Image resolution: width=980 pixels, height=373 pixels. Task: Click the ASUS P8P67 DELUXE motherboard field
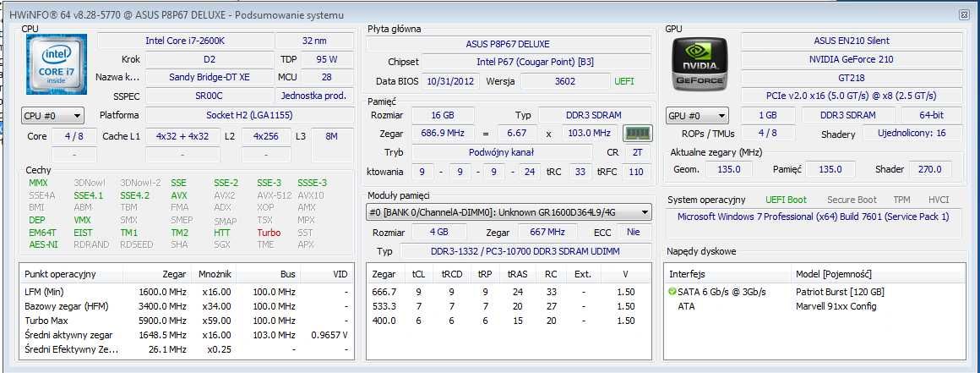coord(508,45)
